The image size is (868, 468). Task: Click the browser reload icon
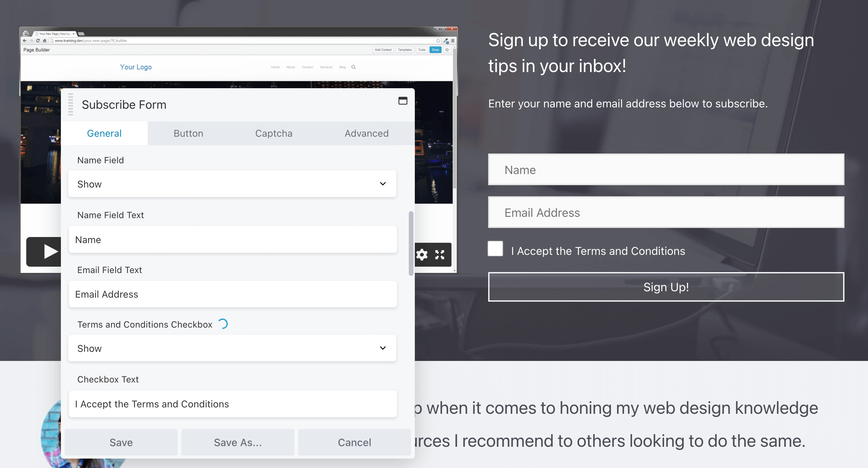[38, 41]
